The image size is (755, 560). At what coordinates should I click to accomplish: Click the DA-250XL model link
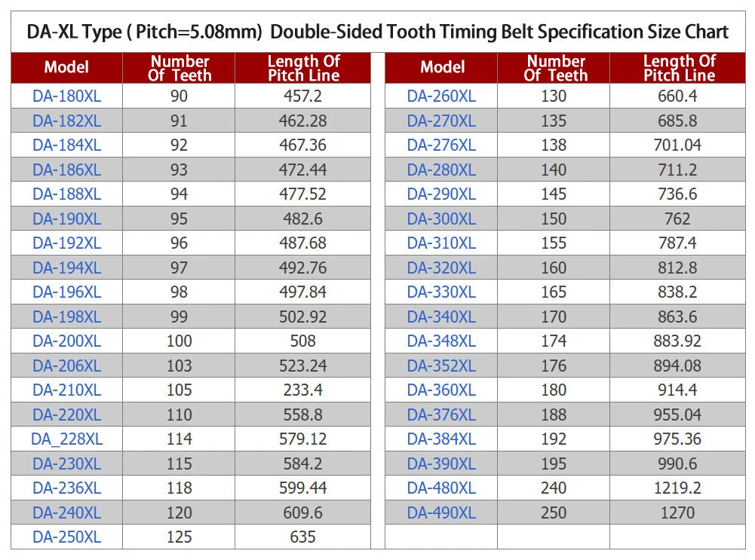pyautogui.click(x=67, y=537)
